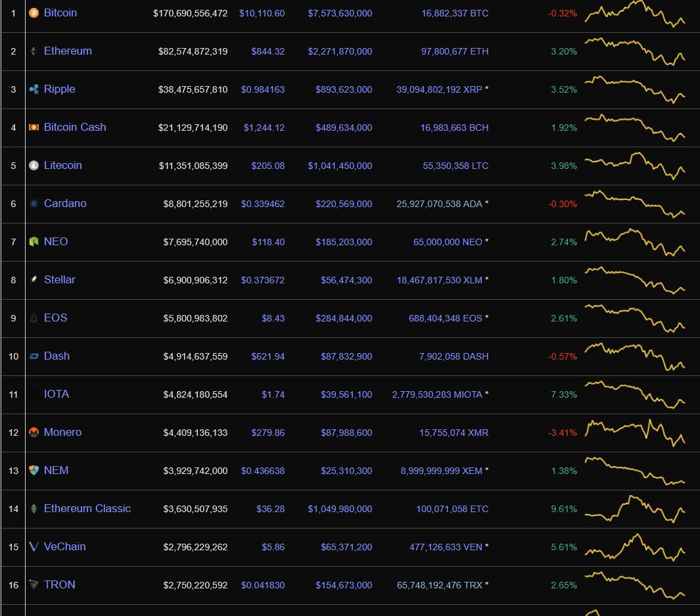Select the NEO name link
700x616 pixels.
(56, 241)
